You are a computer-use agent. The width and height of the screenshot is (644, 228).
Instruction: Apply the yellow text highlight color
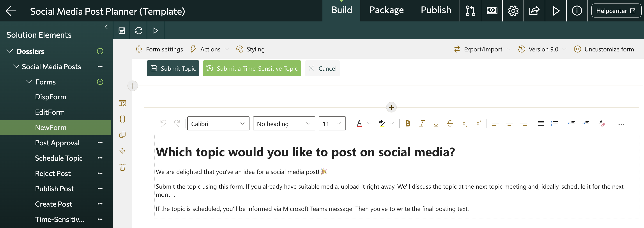382,123
